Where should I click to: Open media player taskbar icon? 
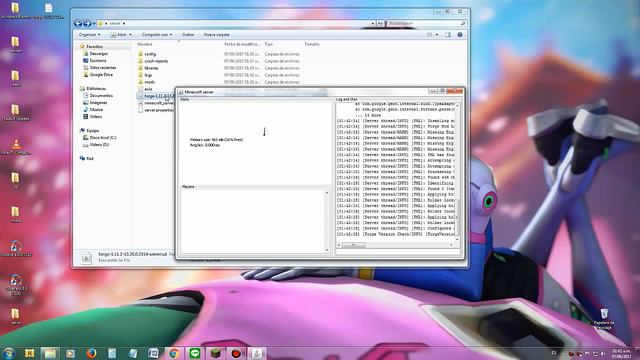[70, 353]
